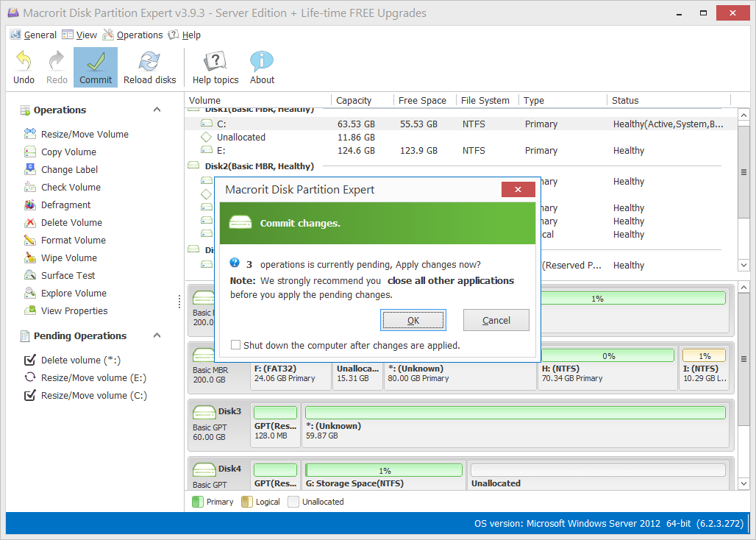Viewport: 756px width, 540px height.
Task: Sort by Capacity column header
Action: tap(362, 100)
